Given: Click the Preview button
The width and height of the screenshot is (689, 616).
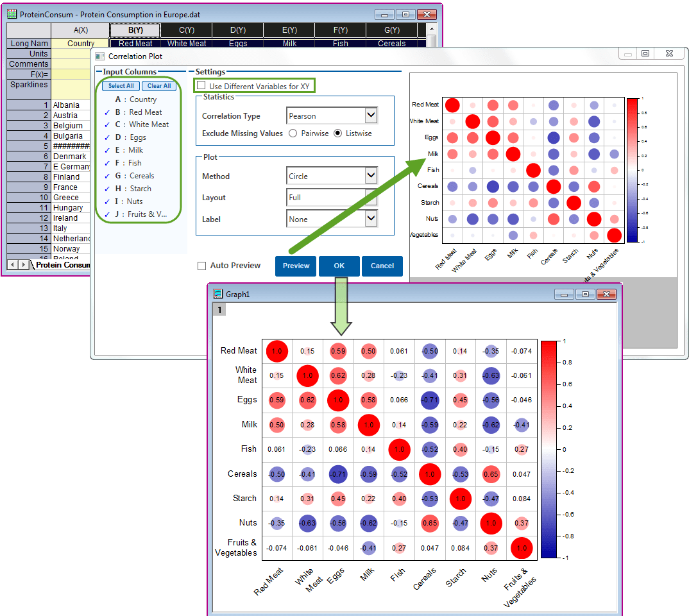Looking at the screenshot, I should [x=296, y=266].
